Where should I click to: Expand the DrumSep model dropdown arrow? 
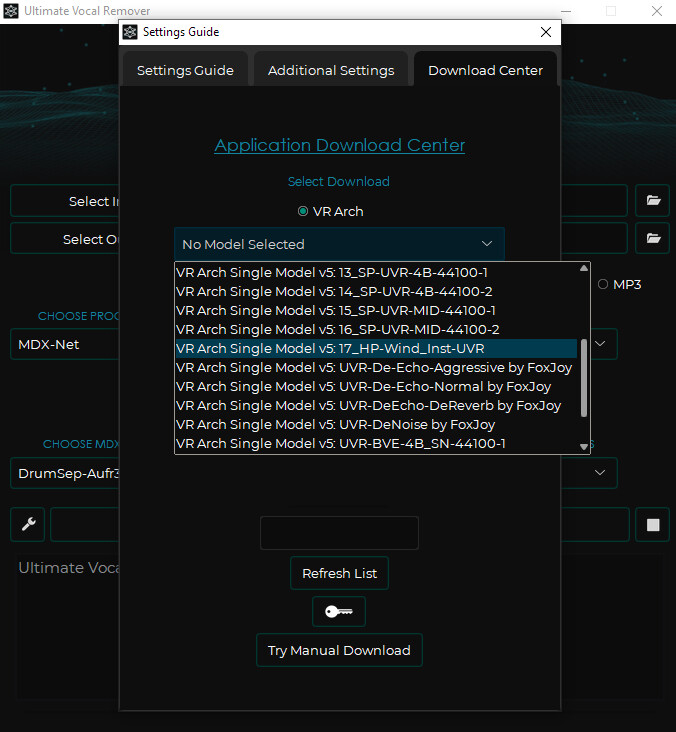coord(600,473)
